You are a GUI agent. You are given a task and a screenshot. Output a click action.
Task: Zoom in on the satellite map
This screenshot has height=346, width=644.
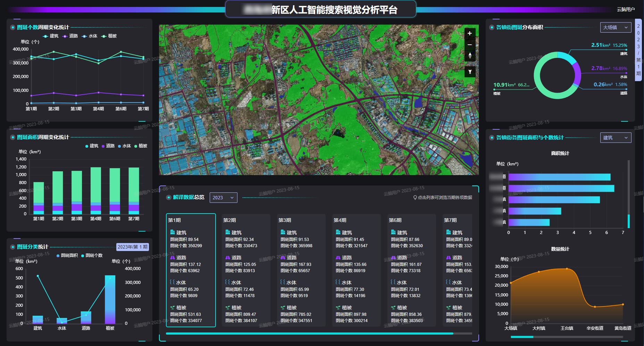tap(469, 34)
